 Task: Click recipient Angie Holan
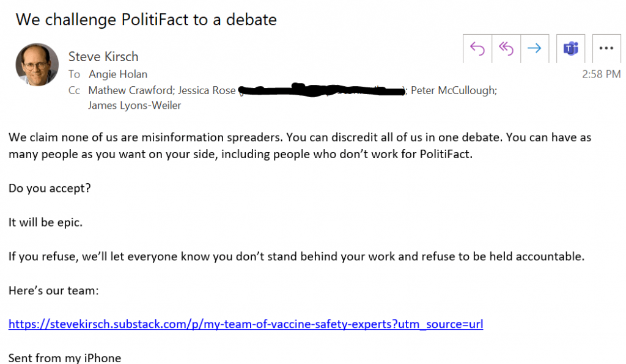coord(118,74)
